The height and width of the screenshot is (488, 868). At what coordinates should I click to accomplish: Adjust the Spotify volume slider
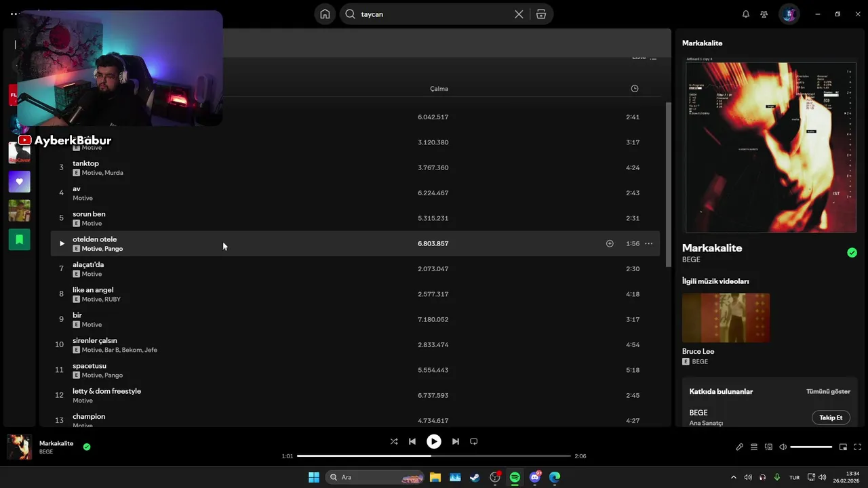click(x=811, y=447)
